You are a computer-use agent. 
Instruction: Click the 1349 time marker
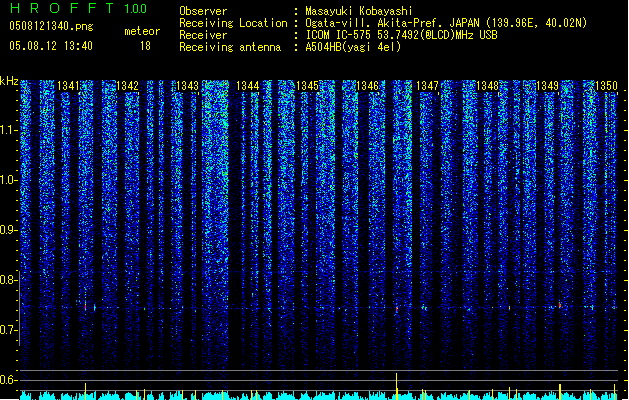tap(547, 86)
